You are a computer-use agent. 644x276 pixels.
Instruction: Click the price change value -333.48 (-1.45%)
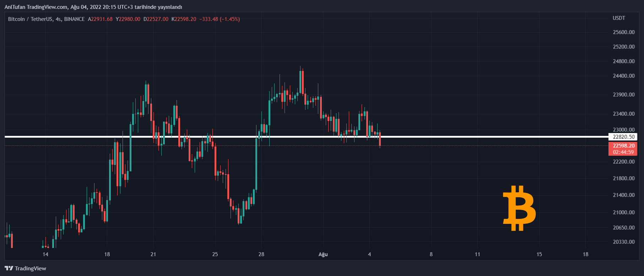point(220,19)
